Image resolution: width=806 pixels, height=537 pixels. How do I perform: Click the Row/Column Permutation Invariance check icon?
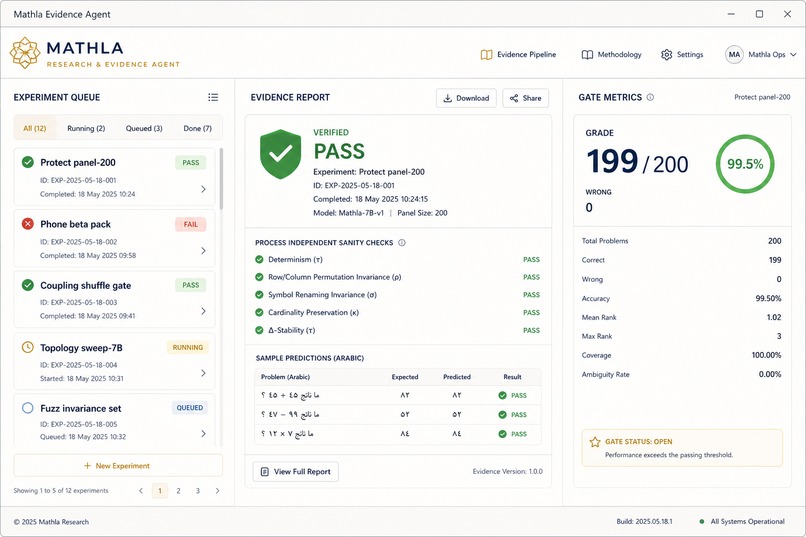259,277
